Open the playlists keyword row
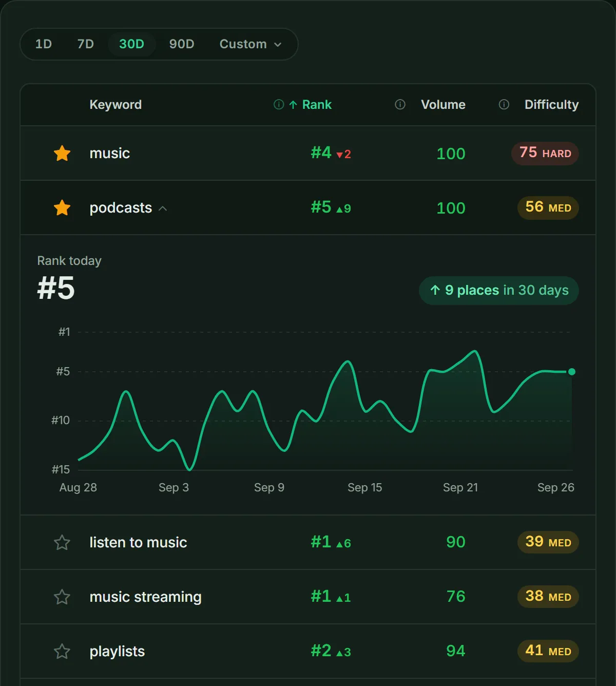616x686 pixels. tap(308, 651)
